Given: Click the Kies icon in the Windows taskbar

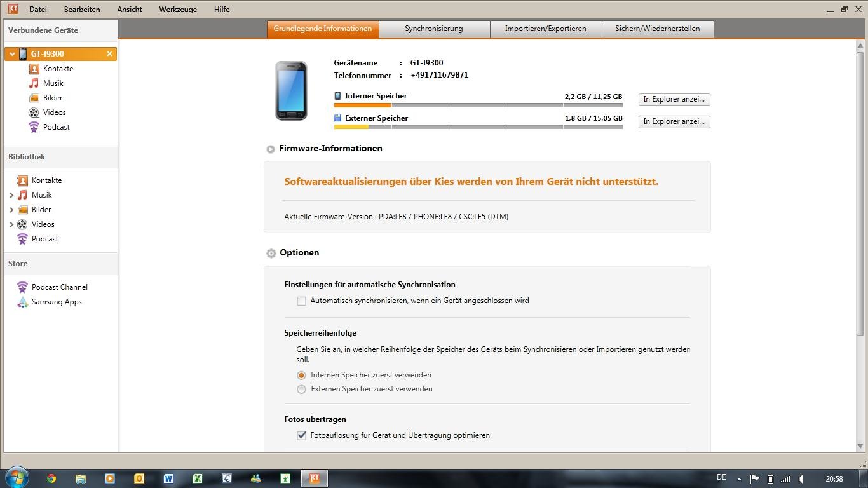Looking at the screenshot, I should pos(314,478).
